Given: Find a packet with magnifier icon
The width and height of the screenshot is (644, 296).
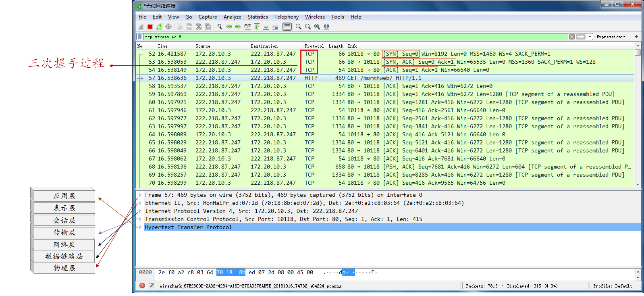Looking at the screenshot, I should (220, 27).
